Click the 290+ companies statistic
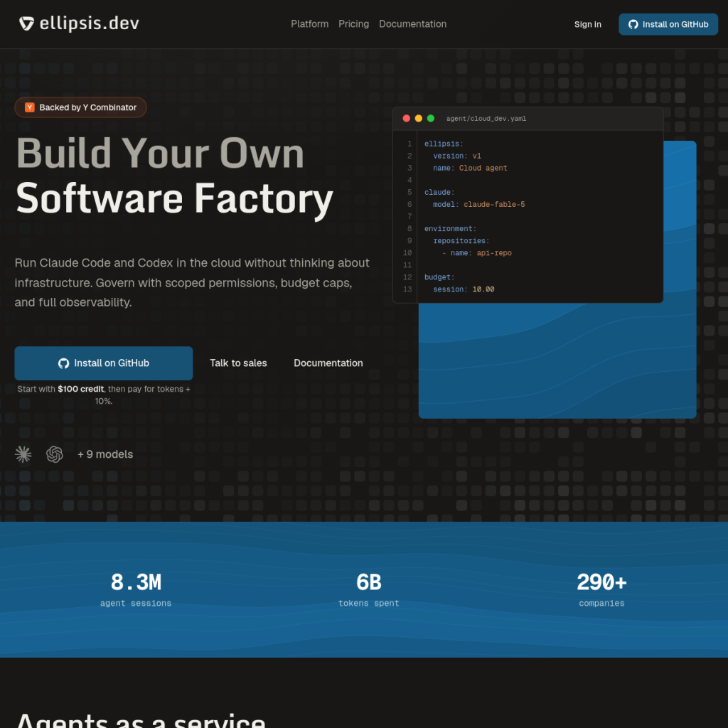Screen dimensions: 728x728 point(601,589)
